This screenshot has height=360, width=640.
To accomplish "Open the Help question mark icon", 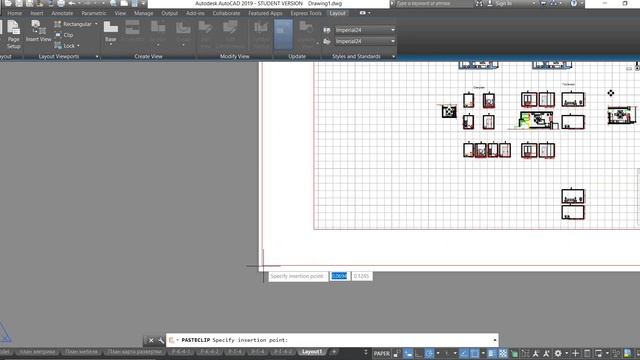I will tap(574, 4).
